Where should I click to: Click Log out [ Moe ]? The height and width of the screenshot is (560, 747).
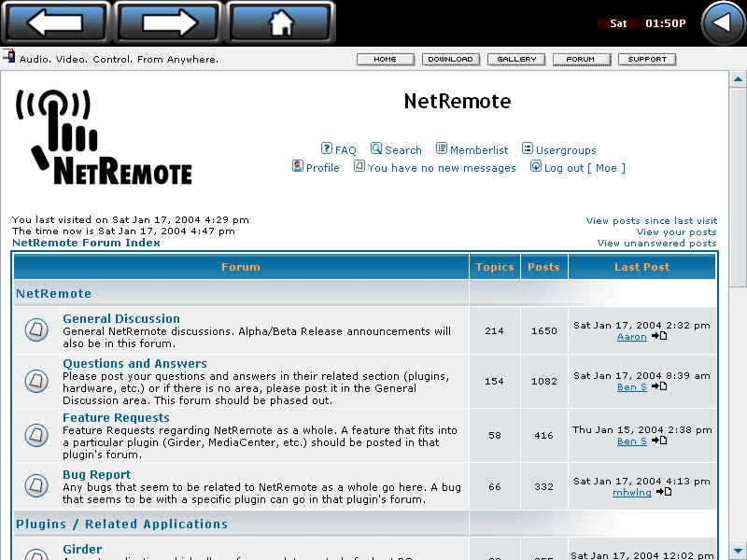[585, 168]
